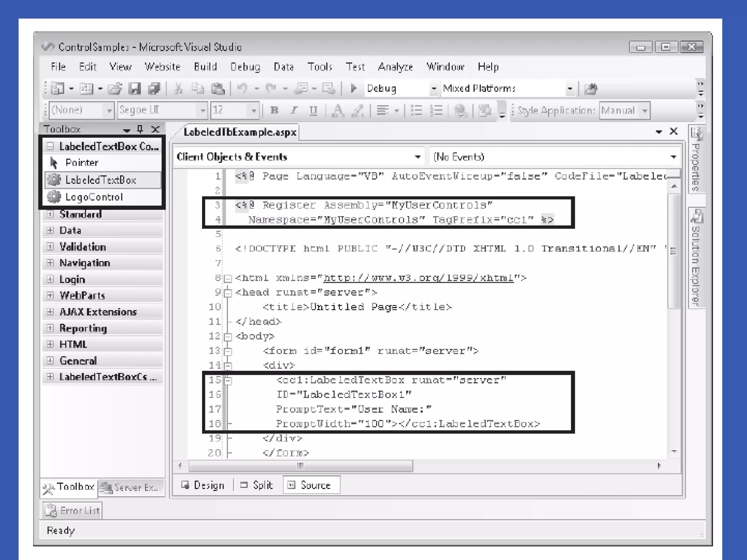Click the Cut scissors icon
747x560 pixels.
(178, 88)
